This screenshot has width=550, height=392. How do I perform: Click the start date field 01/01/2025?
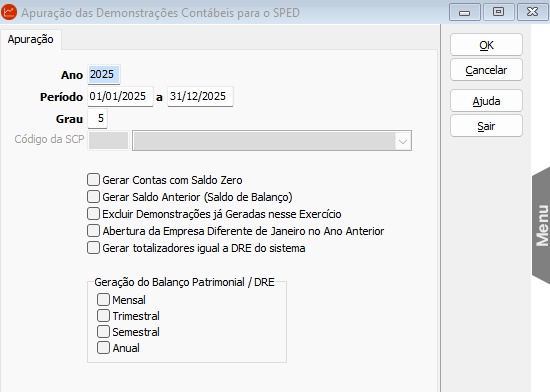120,96
